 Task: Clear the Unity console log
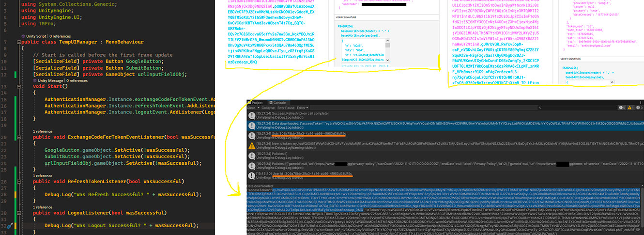pos(251,108)
